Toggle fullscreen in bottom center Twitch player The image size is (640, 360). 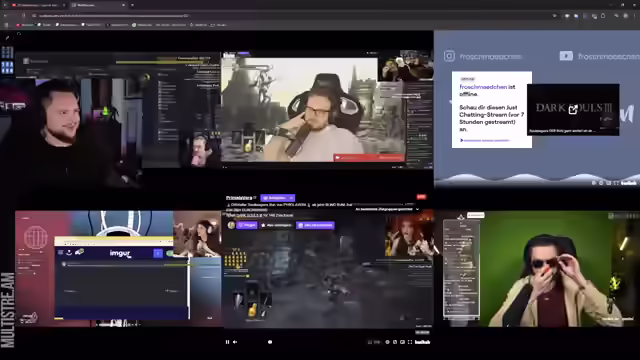410,342
